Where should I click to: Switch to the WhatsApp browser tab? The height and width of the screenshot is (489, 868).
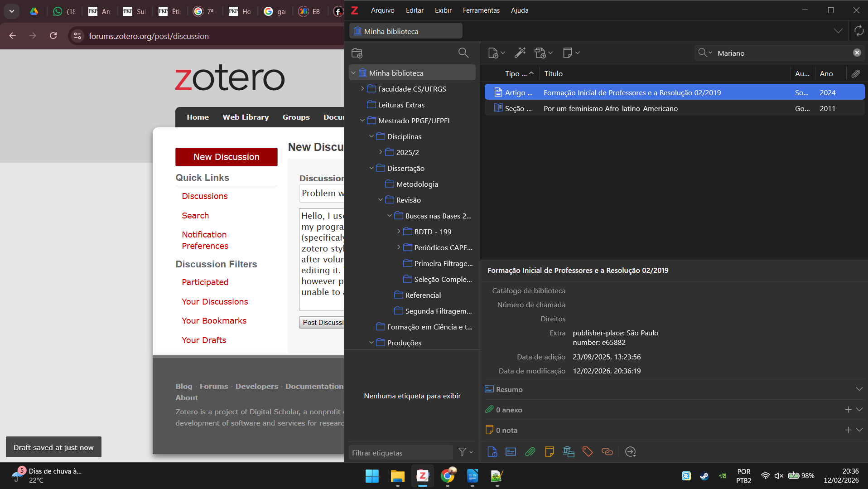[x=64, y=11]
